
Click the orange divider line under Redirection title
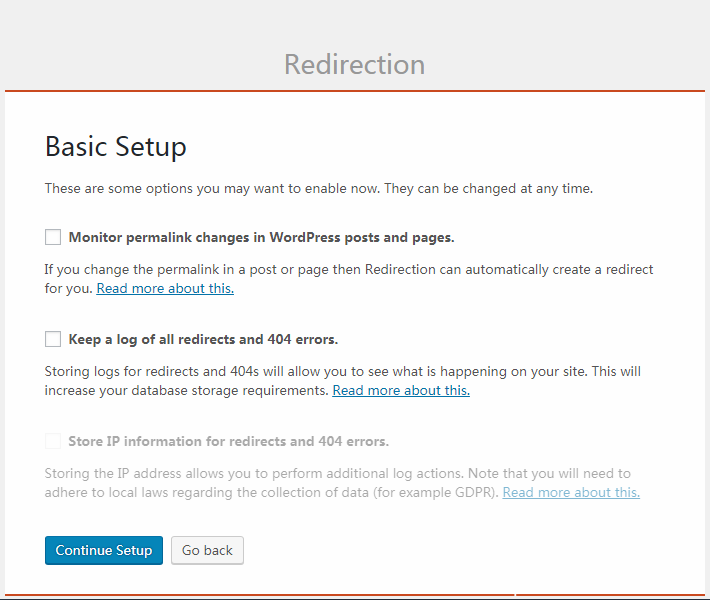pyautogui.click(x=354, y=91)
